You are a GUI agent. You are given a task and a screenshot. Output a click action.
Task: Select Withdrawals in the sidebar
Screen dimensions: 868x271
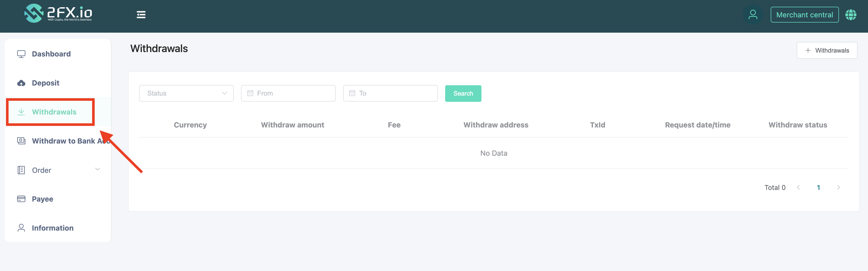pos(54,112)
